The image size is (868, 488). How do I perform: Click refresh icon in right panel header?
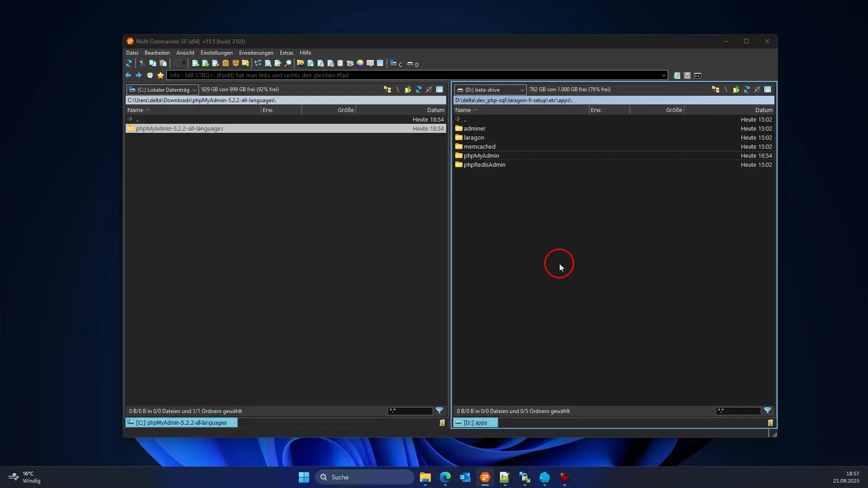(746, 89)
